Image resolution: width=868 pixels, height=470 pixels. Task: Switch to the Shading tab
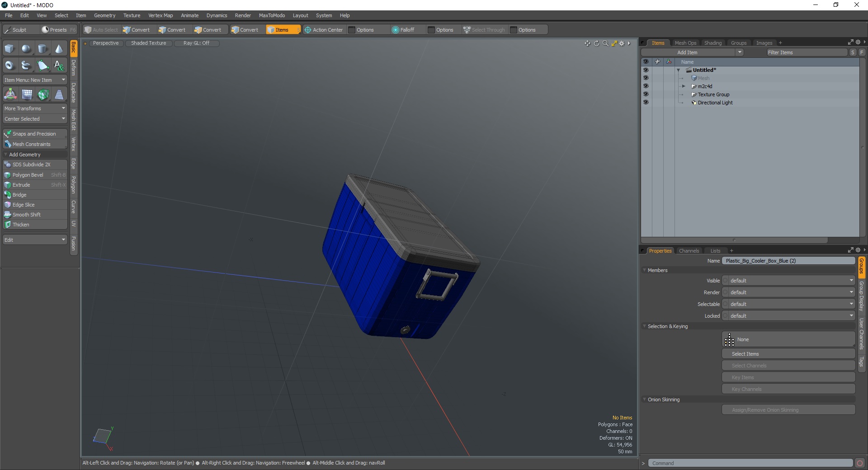click(x=713, y=43)
